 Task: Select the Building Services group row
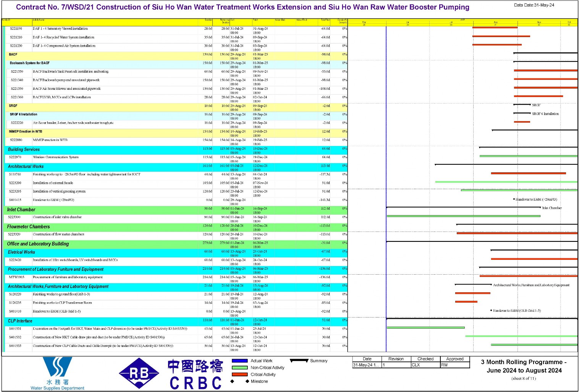(176, 150)
